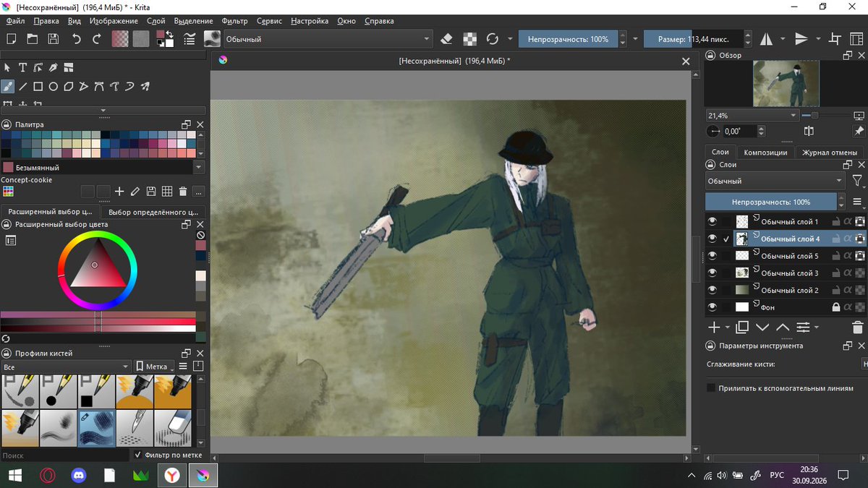Screen dimensions: 868x488
Task: Click the 'Расширенный выбор ц...' tab button
Action: (51, 212)
